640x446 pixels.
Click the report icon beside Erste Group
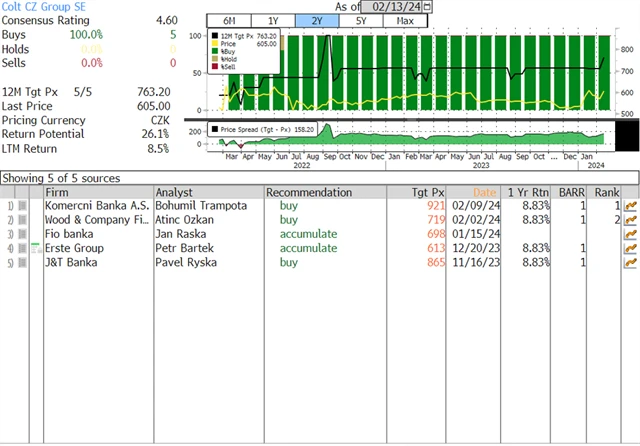[x=23, y=248]
